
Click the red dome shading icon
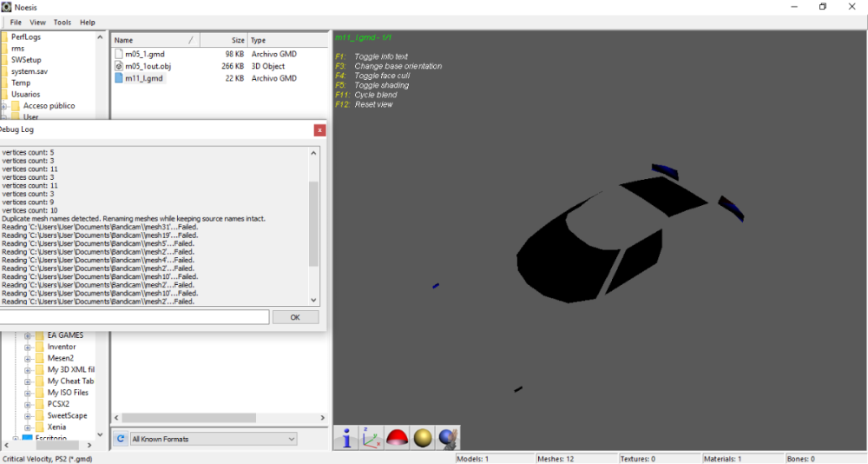(397, 438)
